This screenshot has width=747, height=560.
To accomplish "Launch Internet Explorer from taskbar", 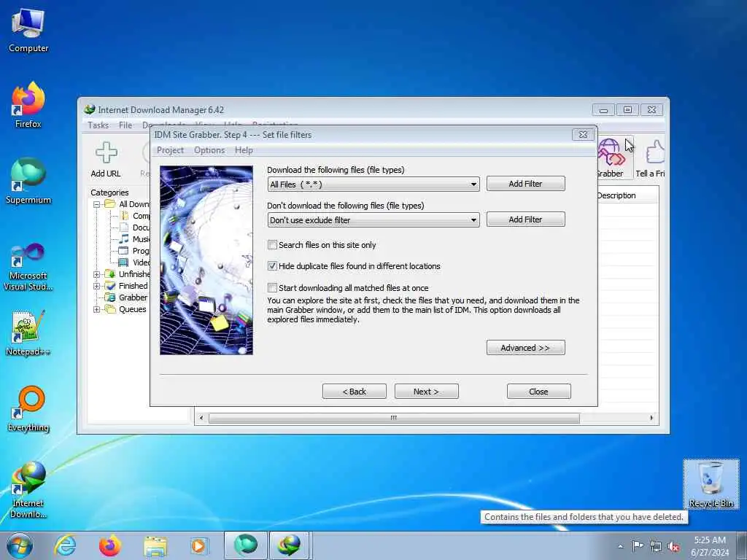I will pyautogui.click(x=65, y=545).
